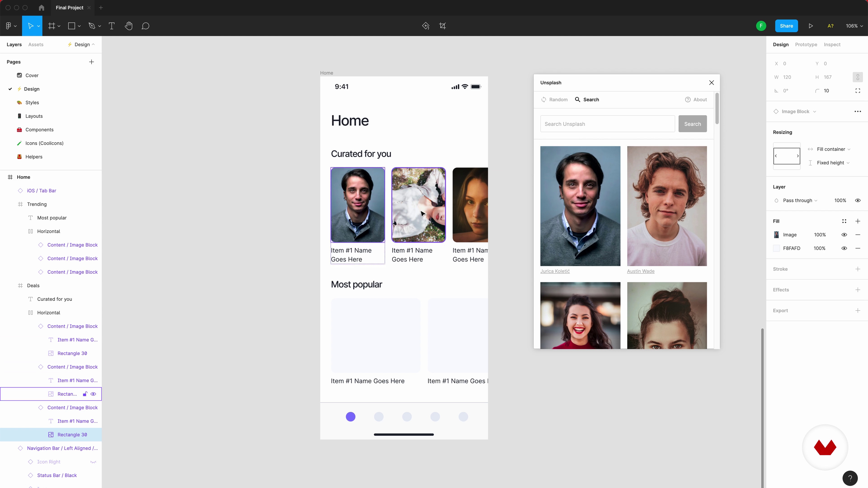
Task: Click independent corners icon
Action: click(x=858, y=91)
